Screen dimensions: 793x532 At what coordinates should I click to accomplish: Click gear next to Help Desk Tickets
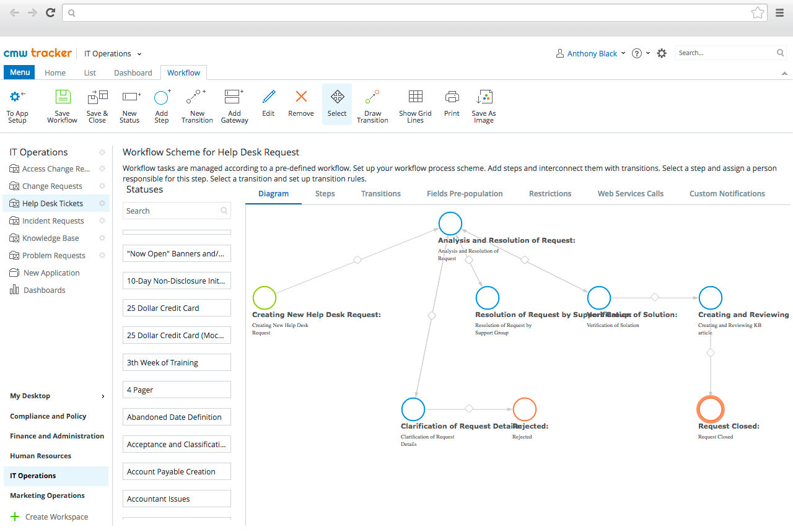(102, 203)
